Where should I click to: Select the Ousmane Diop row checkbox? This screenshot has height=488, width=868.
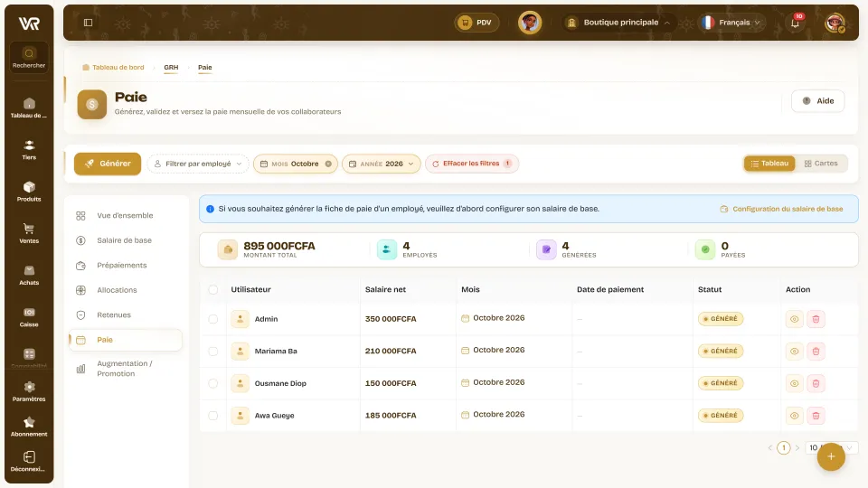click(213, 383)
